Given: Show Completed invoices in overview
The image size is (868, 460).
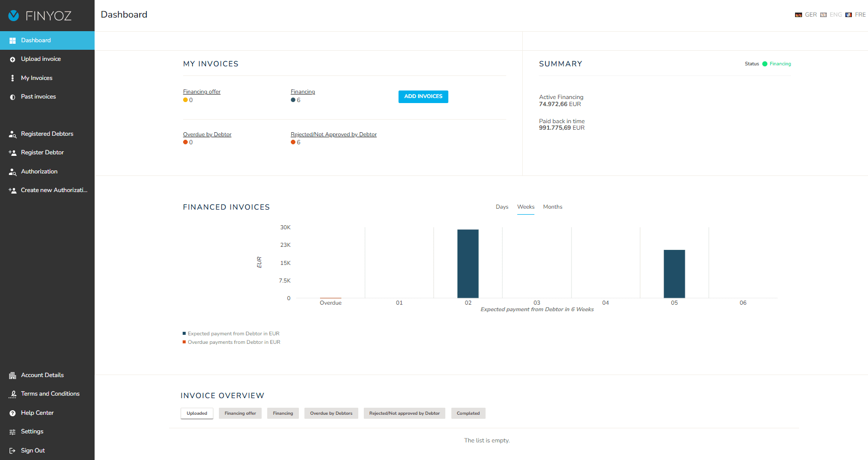Looking at the screenshot, I should click(468, 413).
